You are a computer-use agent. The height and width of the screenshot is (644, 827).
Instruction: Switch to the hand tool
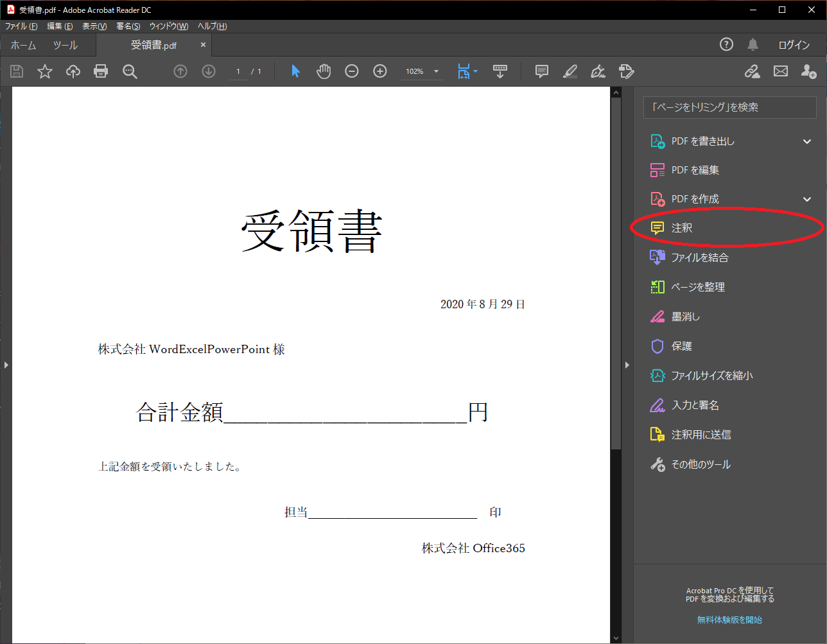pyautogui.click(x=324, y=71)
